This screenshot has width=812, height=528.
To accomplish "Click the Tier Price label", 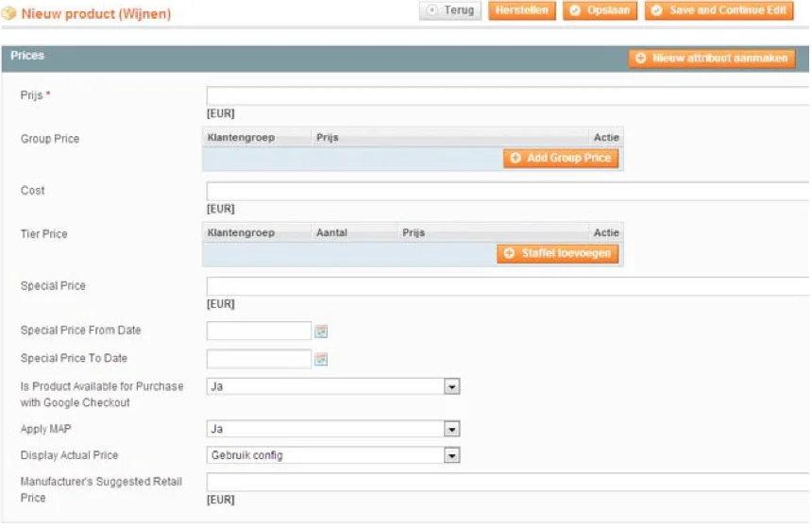I will pos(44,234).
